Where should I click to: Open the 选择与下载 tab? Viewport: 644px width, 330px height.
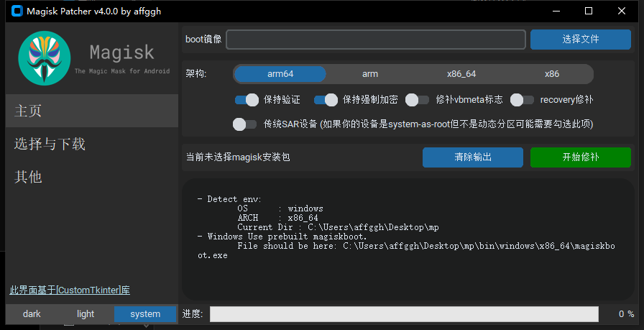click(92, 145)
